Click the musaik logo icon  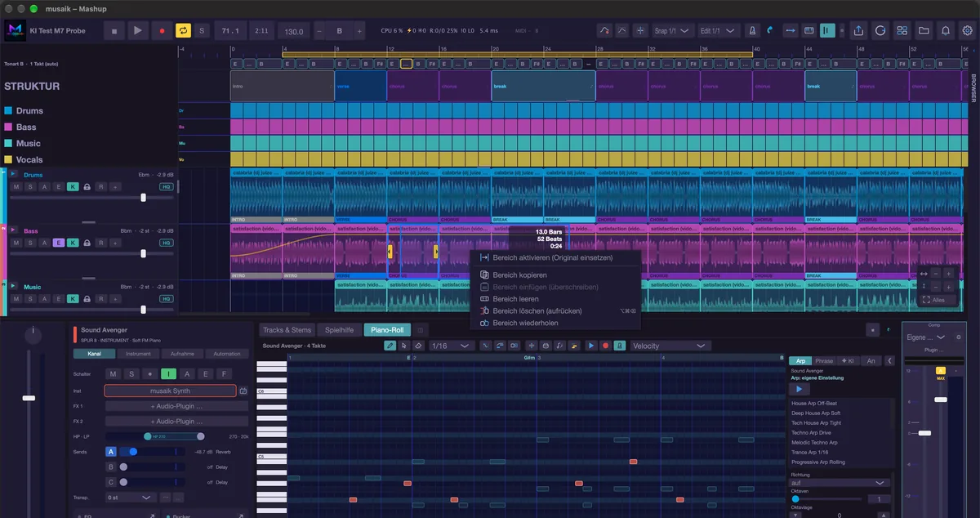tap(16, 31)
